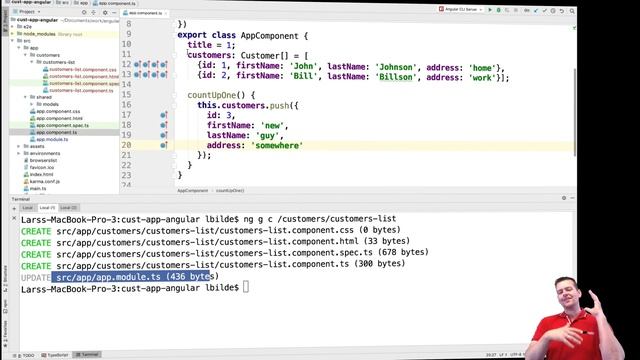Hide the Project tool window
The width and height of the screenshot is (640, 360).
coord(114,13)
